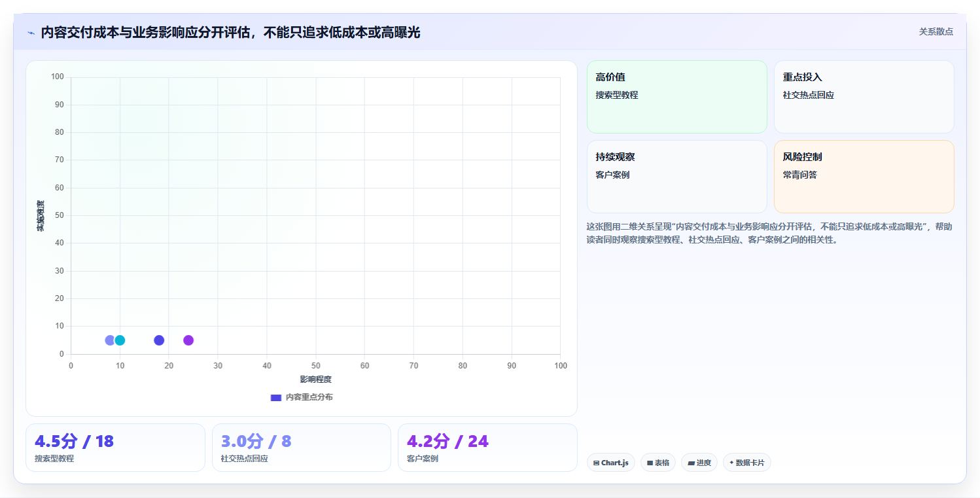The height and width of the screenshot is (498, 980).
Task: Open the 重点投入 quadrant card
Action: pyautogui.click(x=864, y=97)
